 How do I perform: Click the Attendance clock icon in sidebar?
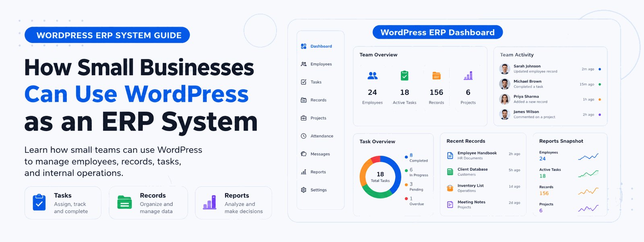pos(304,136)
